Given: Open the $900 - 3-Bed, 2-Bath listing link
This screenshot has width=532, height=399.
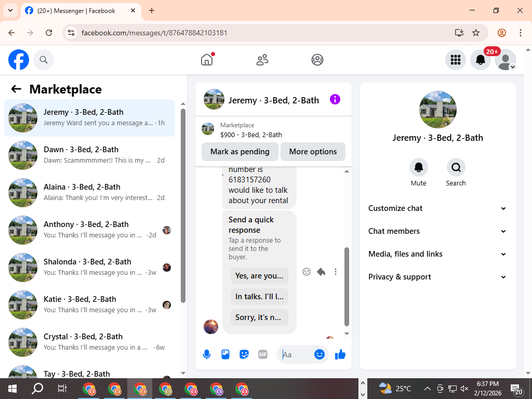Looking at the screenshot, I should point(251,135).
